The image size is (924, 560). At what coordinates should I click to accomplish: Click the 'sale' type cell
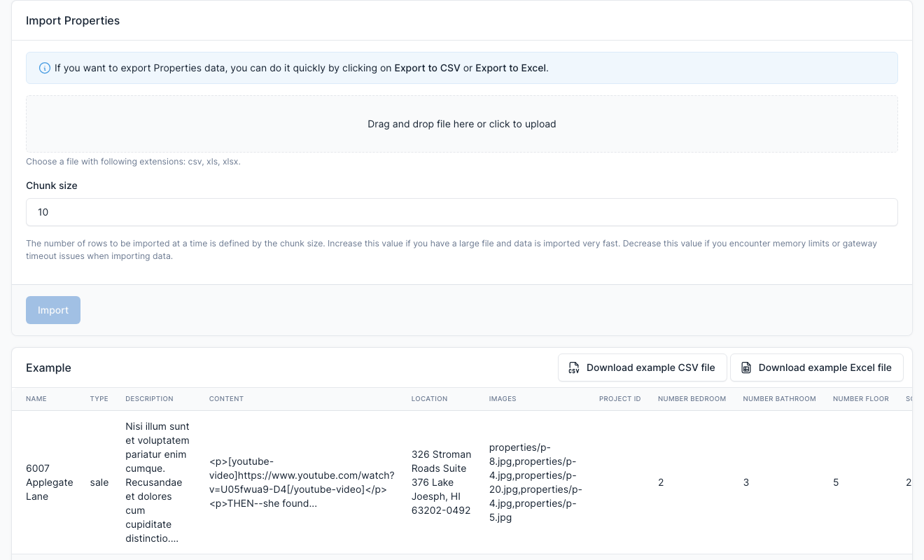coord(99,482)
